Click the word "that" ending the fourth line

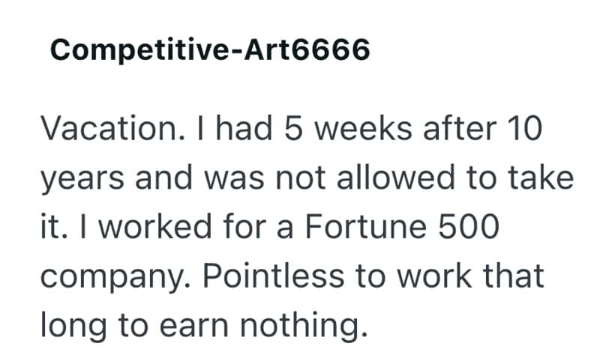511,276
